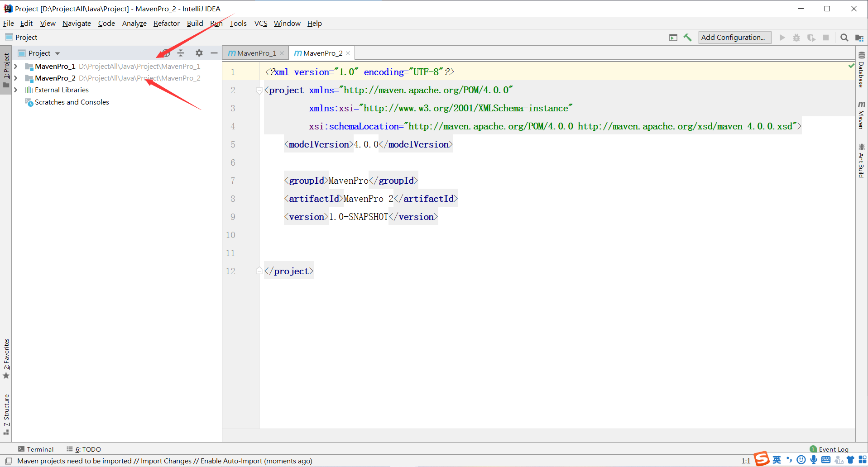Open the Analyze menu
868x467 pixels.
[x=134, y=23]
